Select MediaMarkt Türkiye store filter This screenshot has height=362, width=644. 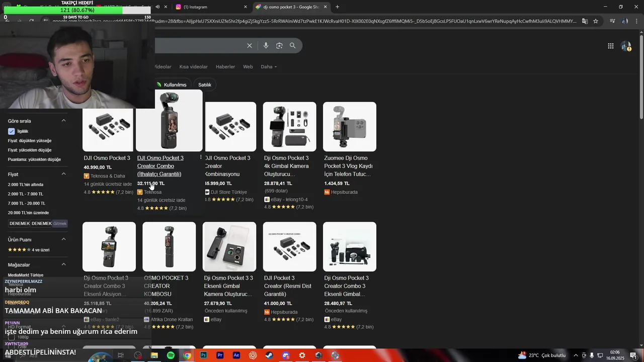click(26, 275)
